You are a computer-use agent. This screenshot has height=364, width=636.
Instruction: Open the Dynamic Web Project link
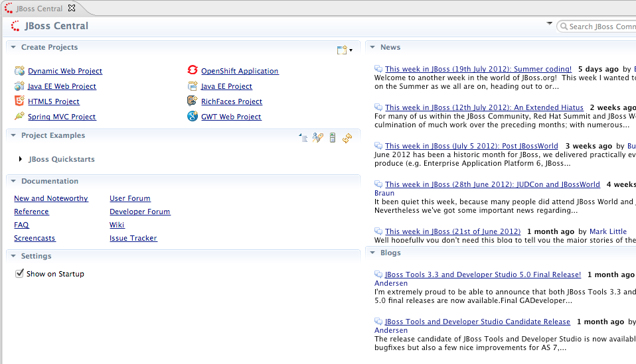point(65,71)
